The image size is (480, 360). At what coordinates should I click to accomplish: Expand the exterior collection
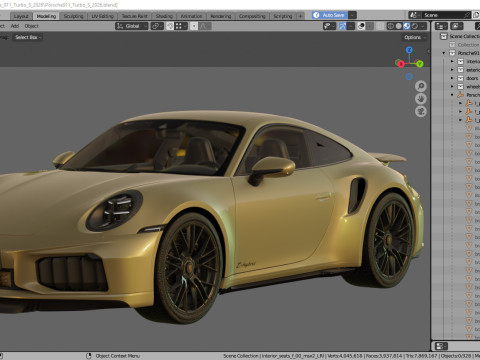pos(452,70)
